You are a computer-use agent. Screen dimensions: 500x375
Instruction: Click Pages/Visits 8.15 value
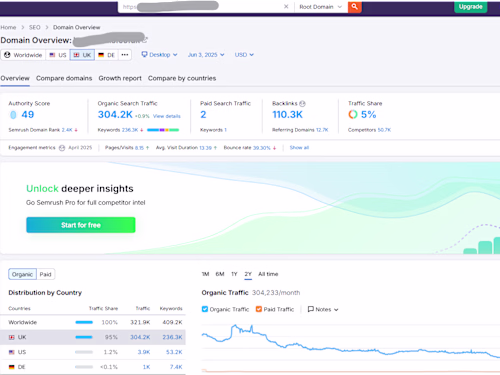tap(139, 148)
